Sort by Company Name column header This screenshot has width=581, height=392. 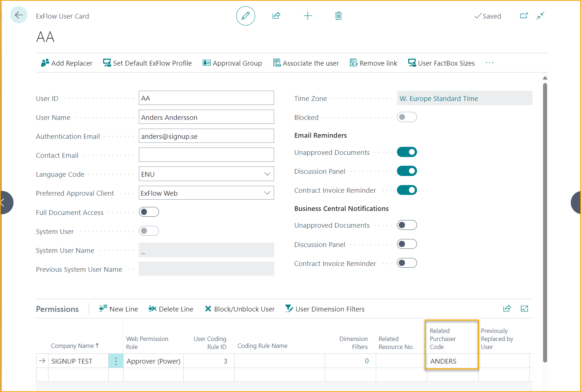point(75,346)
